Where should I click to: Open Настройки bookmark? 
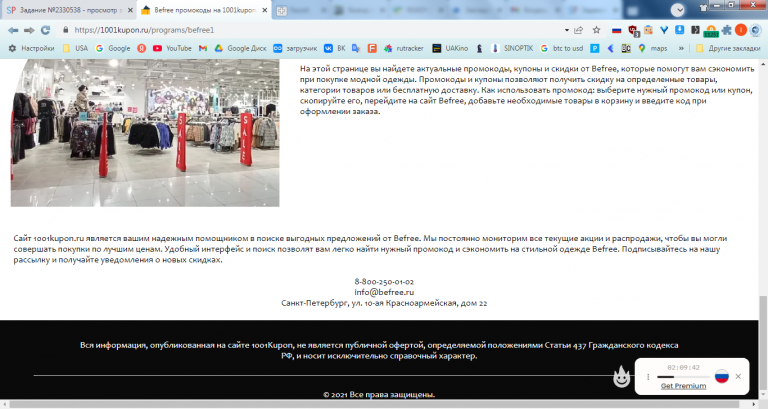(31, 48)
